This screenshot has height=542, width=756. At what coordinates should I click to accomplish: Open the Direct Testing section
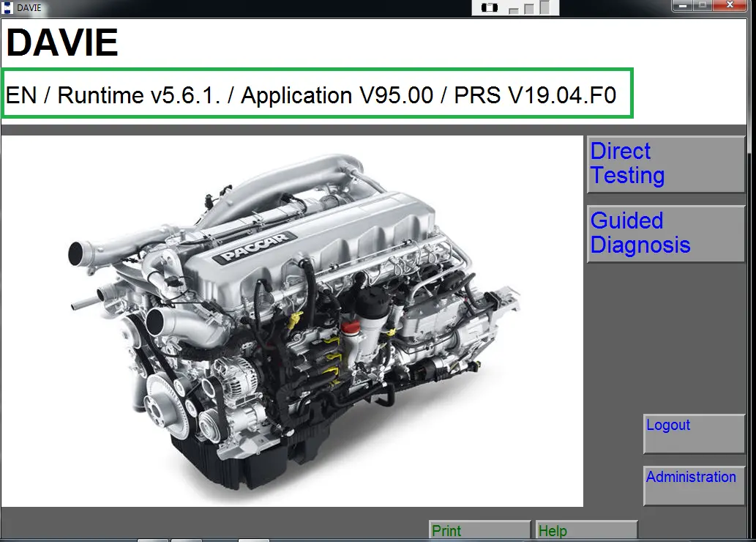coord(666,165)
